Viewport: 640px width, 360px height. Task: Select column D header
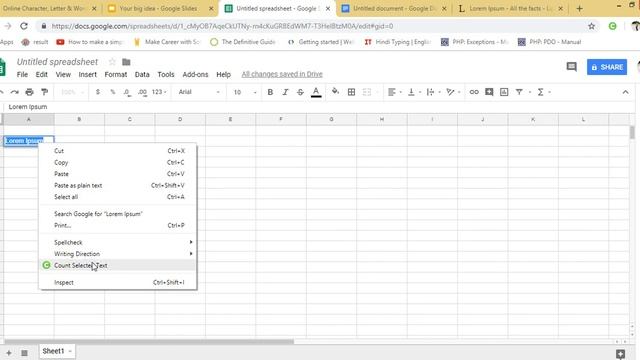180,119
